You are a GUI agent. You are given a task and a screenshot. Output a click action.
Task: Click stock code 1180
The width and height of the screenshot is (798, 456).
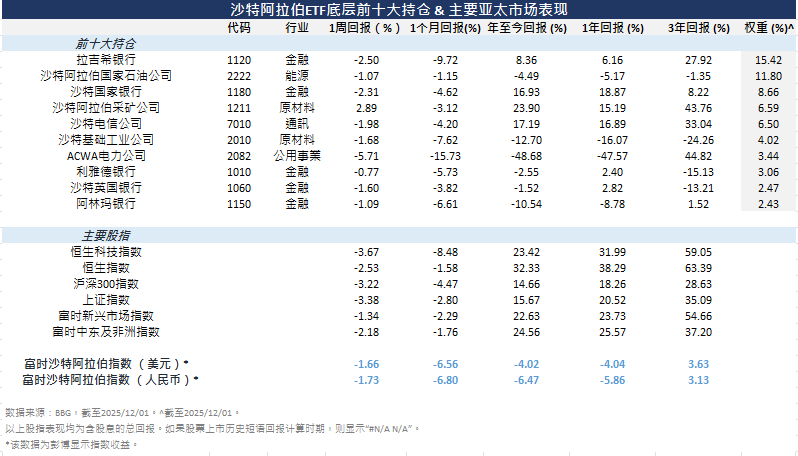(239, 92)
